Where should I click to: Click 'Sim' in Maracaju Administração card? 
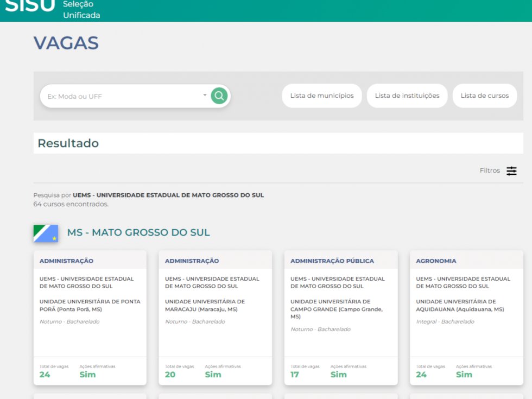pyautogui.click(x=213, y=375)
